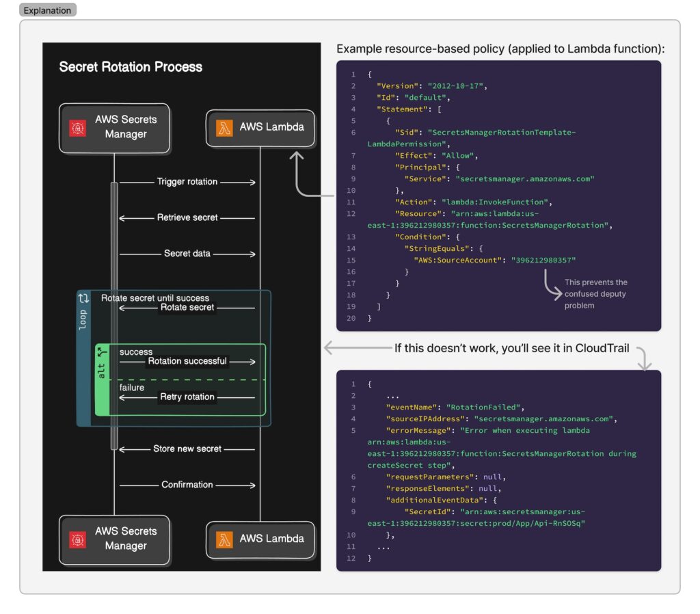The height and width of the screenshot is (614, 700).
Task: Click 'If this doesn't work' CloudTrail caption
Action: click(511, 348)
